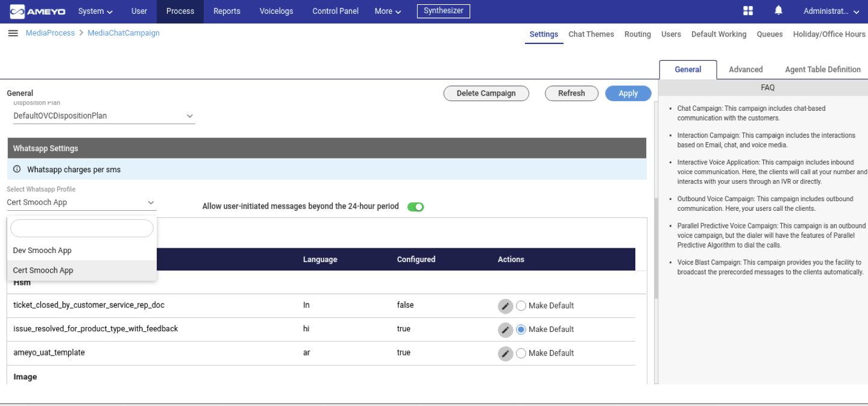
Task: Disable user-initiated messages beyond 24-hour period
Action: pyautogui.click(x=415, y=206)
